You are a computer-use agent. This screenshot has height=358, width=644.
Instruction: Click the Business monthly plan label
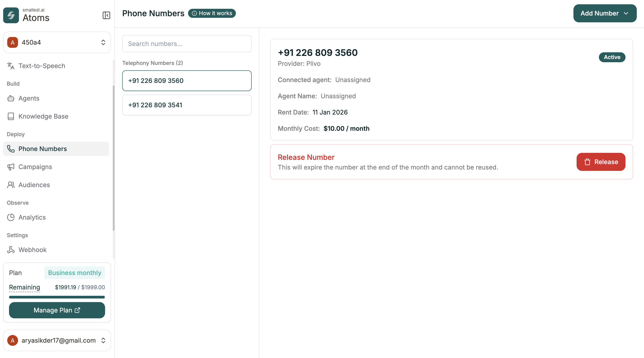click(x=74, y=273)
